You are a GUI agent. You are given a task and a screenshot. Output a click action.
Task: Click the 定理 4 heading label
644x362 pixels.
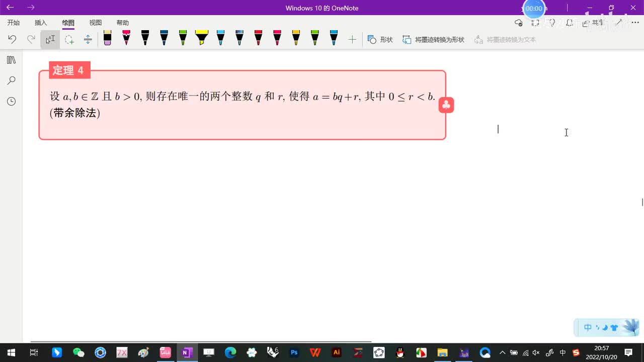click(x=68, y=70)
